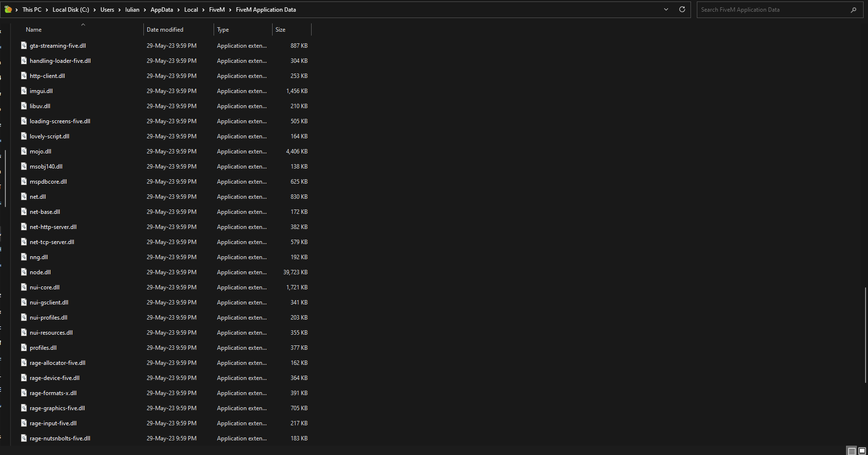
Task: Click the 39,723 KB size of node.dll
Action: pyautogui.click(x=296, y=272)
